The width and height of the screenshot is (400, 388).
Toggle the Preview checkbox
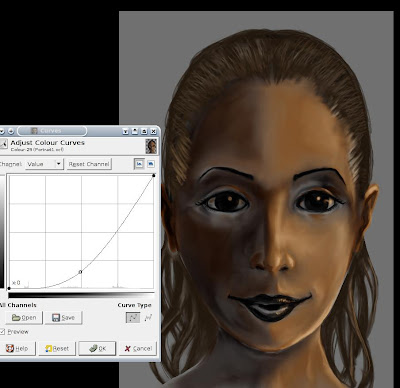(2, 332)
